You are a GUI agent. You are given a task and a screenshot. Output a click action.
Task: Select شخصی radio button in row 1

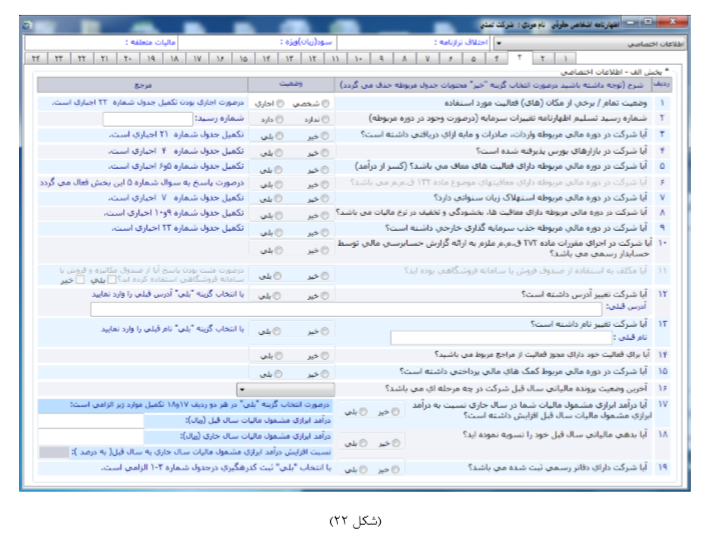coord(326,103)
